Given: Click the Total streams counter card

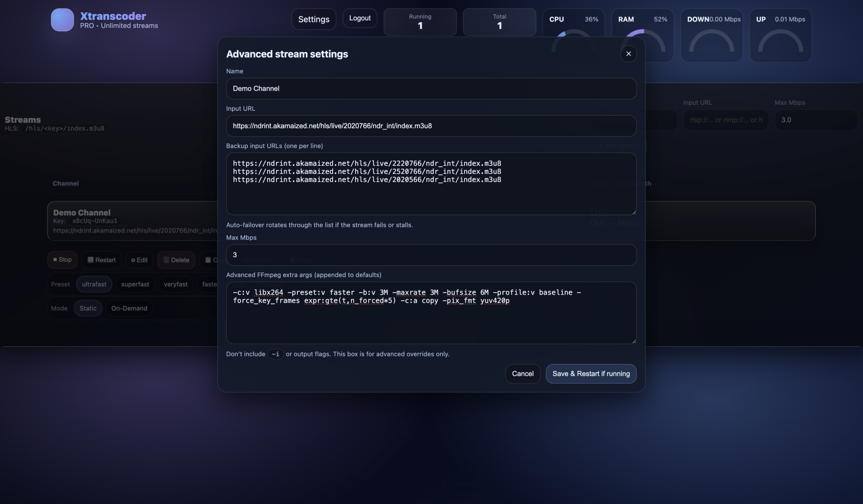Looking at the screenshot, I should [x=499, y=22].
